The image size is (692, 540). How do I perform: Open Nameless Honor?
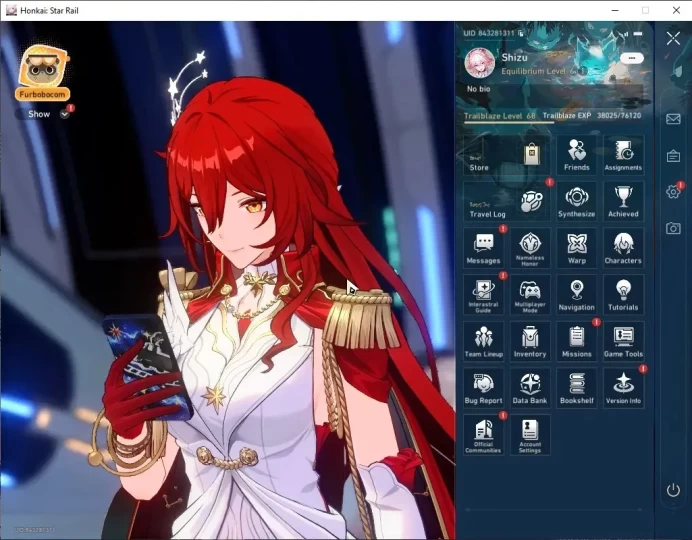click(x=530, y=248)
